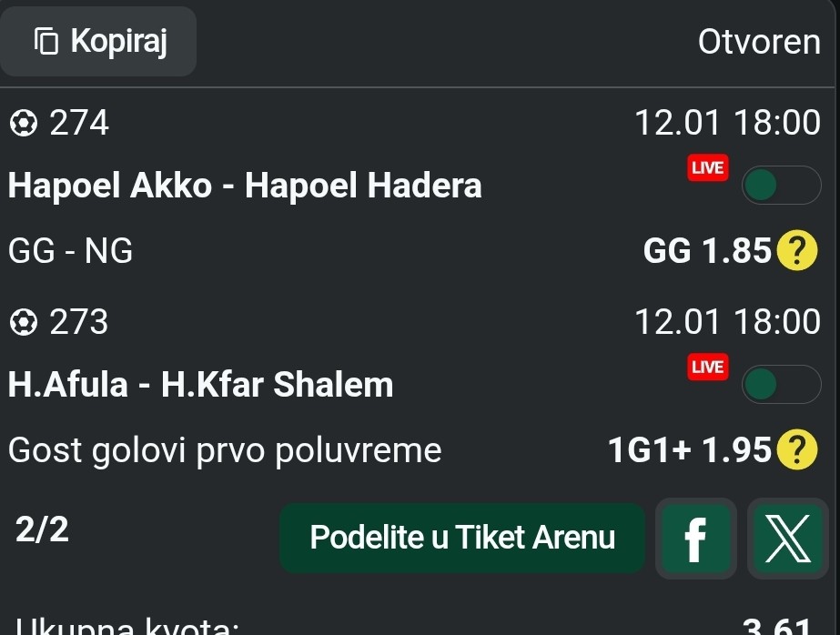Click LIVE badge for Hapoel Akko match
This screenshot has height=635, width=840.
pyautogui.click(x=708, y=168)
